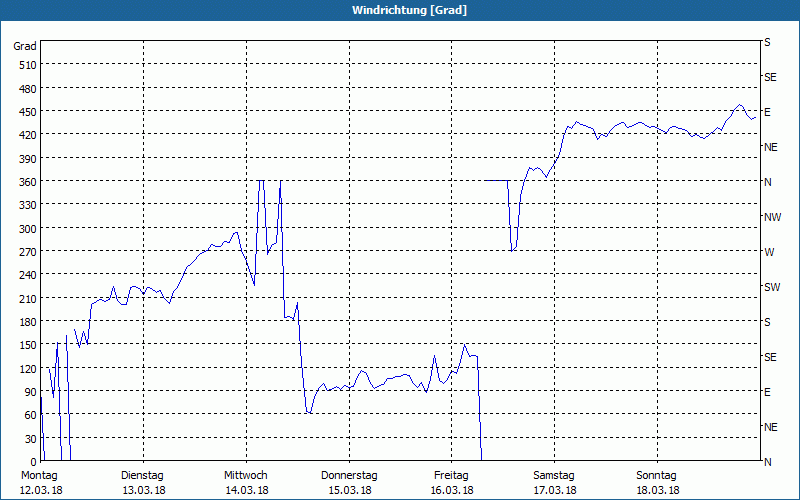Viewport: 800px width, 500px height.
Task: Click the 60 value on left axis
Action: click(31, 415)
